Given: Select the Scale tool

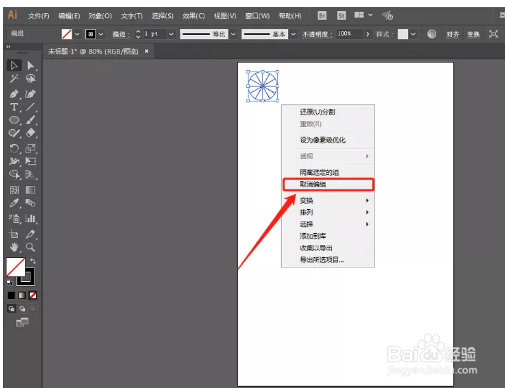Looking at the screenshot, I should tap(30, 148).
